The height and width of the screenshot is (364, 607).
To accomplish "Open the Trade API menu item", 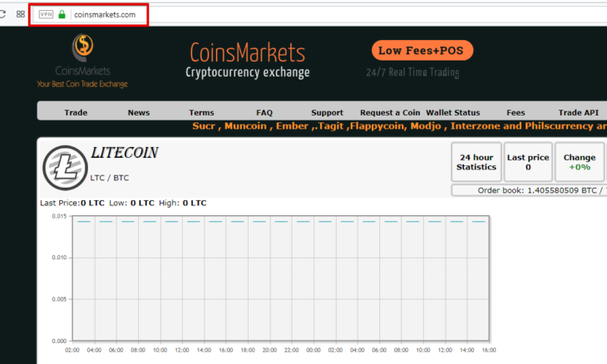I will (x=579, y=112).
